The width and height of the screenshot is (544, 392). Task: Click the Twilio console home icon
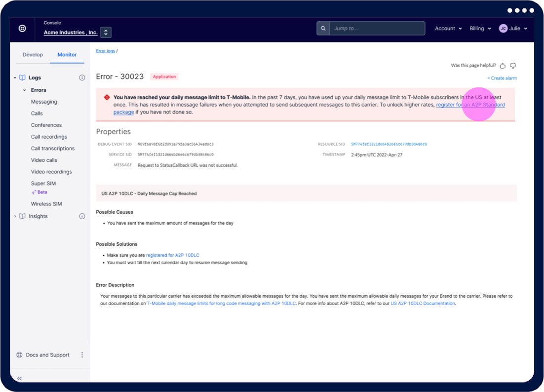(22, 29)
